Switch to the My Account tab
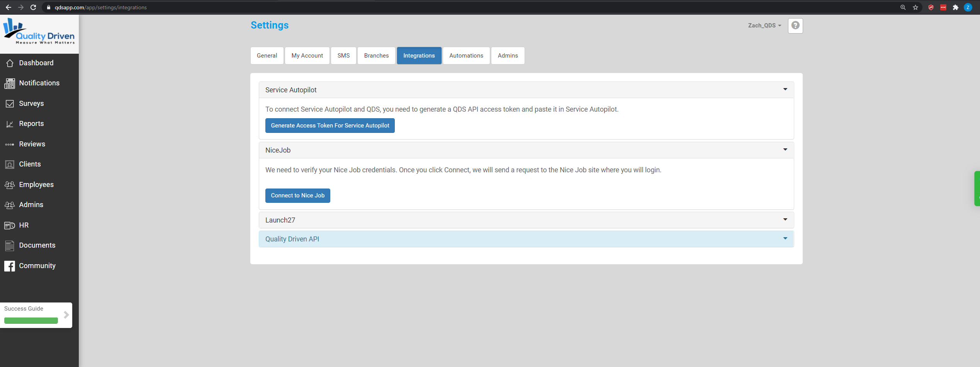 (x=307, y=56)
